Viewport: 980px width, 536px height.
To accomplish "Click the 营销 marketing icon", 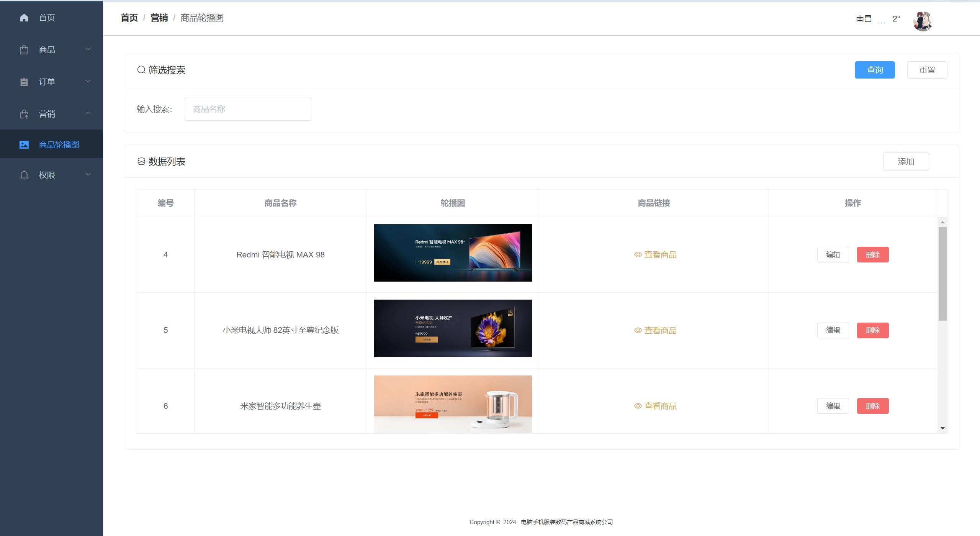I will [24, 114].
